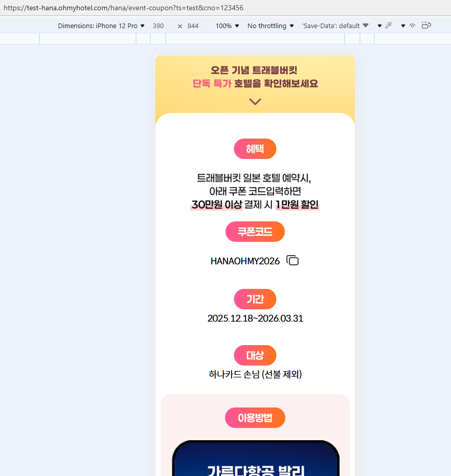Copy the HANAOHMY2026 coupon code icon
Screen dimensions: 451x476
(292, 260)
